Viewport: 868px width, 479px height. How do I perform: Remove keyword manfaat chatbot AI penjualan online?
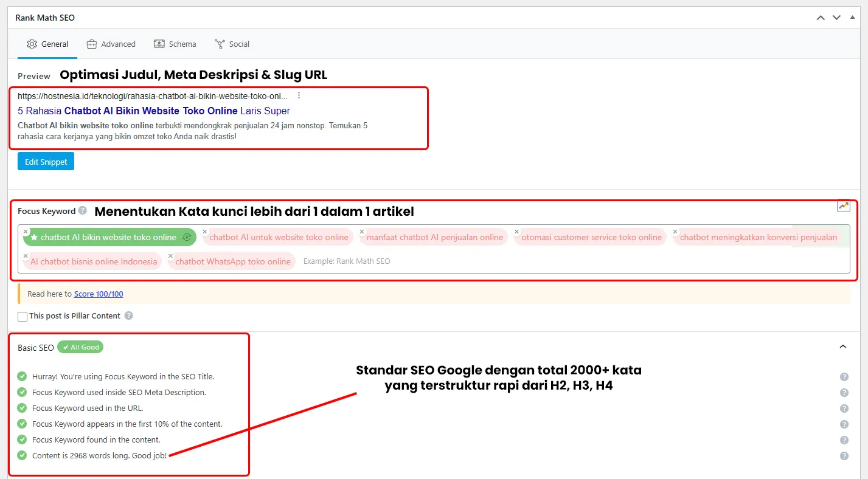pos(362,232)
